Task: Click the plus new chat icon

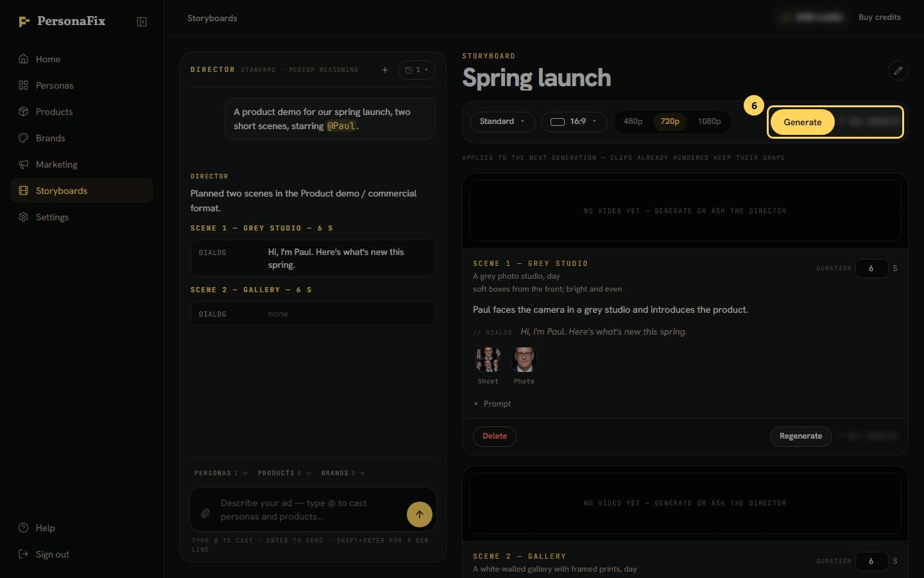Action: (x=385, y=70)
